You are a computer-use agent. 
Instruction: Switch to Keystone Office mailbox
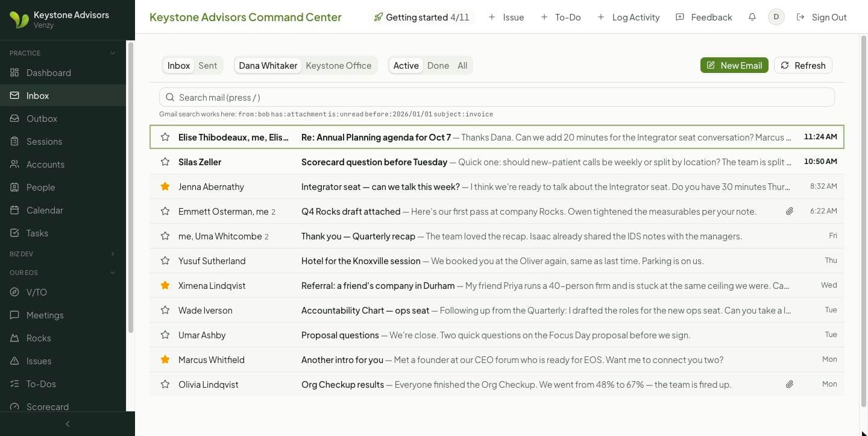click(338, 65)
